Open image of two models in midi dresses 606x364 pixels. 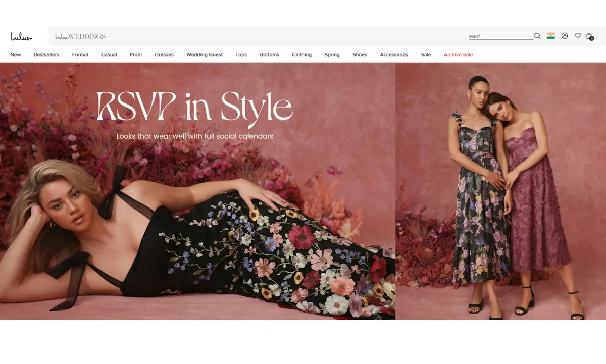pyautogui.click(x=501, y=191)
